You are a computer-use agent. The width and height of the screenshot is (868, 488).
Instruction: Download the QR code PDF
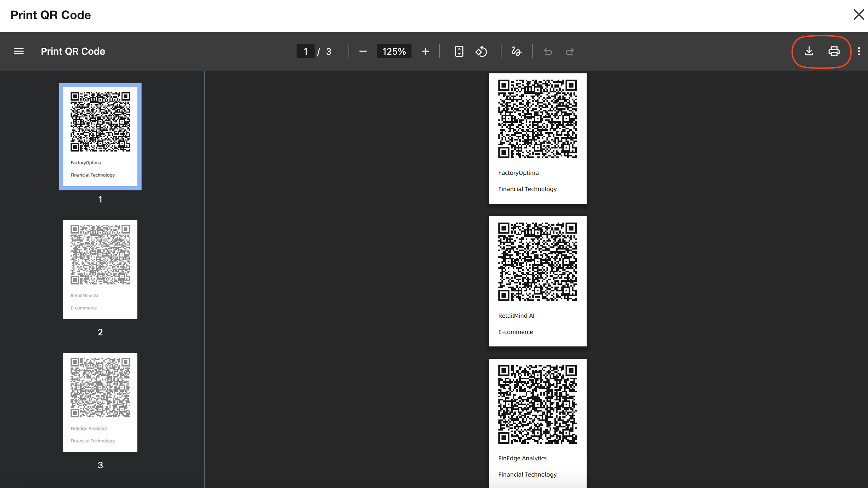[809, 52]
